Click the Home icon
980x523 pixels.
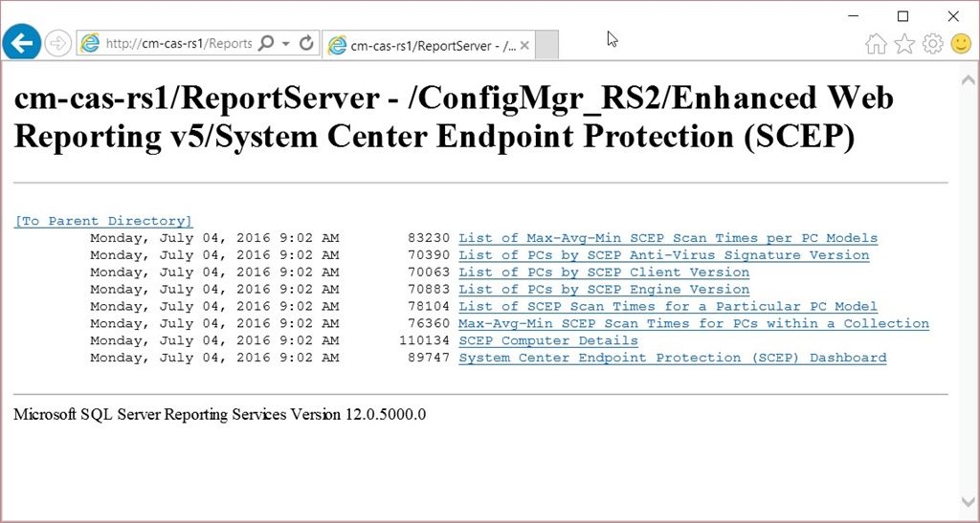(876, 44)
